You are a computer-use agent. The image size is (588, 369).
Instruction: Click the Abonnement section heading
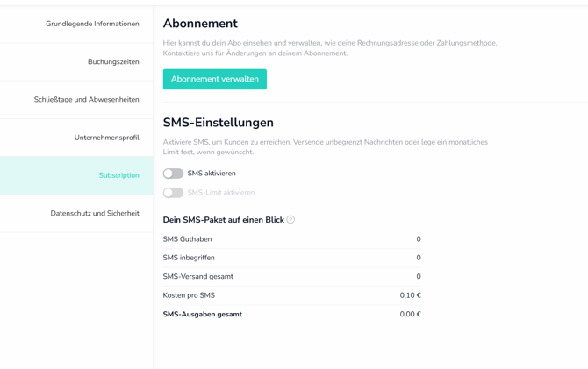click(x=200, y=24)
